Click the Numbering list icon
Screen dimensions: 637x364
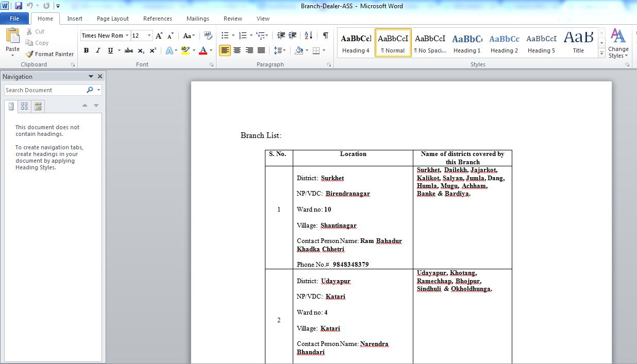(243, 36)
